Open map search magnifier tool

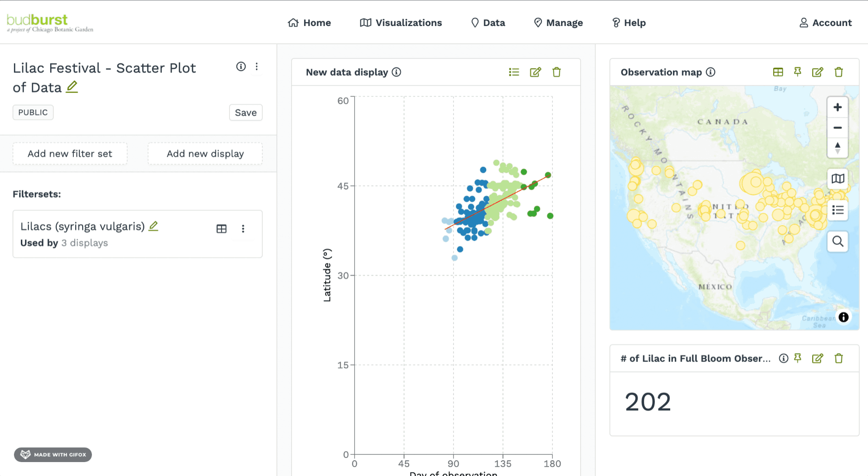(837, 241)
